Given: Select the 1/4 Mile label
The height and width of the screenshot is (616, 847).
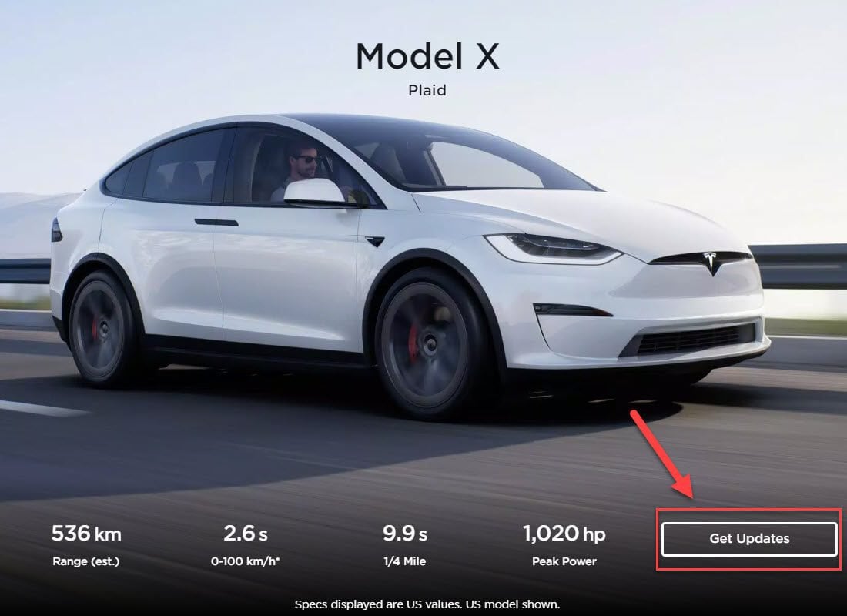Looking at the screenshot, I should 404,561.
